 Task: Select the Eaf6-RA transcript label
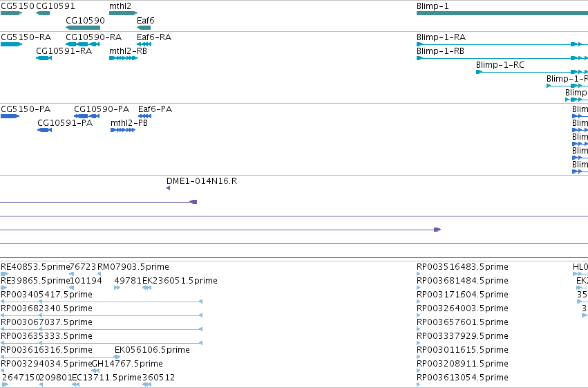point(154,37)
